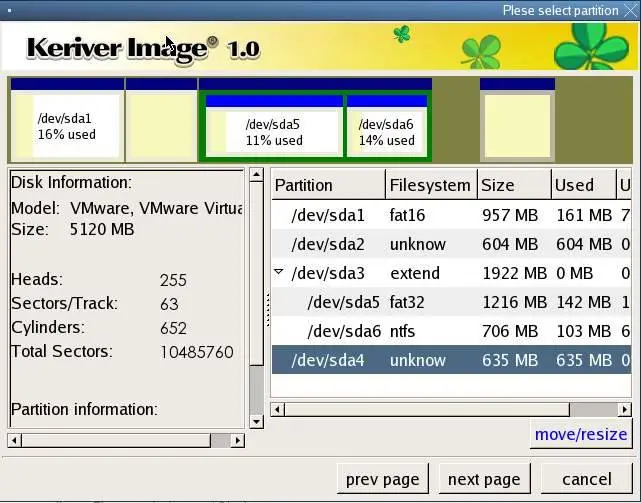Viewport: 641px width, 503px height.
Task: Click partition table scroll right arrow
Action: (624, 409)
